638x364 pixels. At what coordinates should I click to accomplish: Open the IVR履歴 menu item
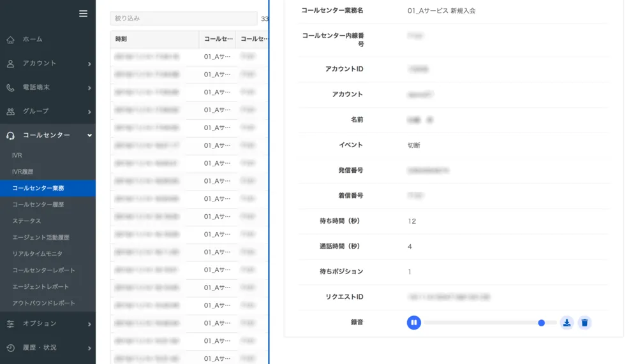(x=23, y=172)
